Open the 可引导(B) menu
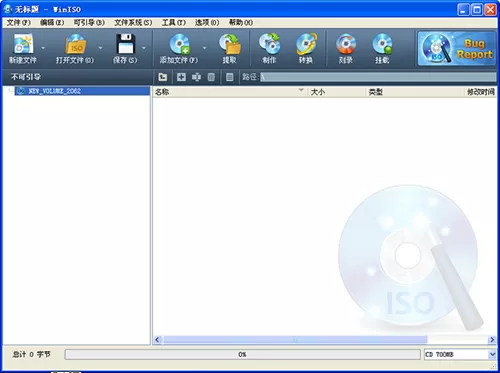Image resolution: width=500 pixels, height=373 pixels. (x=89, y=22)
